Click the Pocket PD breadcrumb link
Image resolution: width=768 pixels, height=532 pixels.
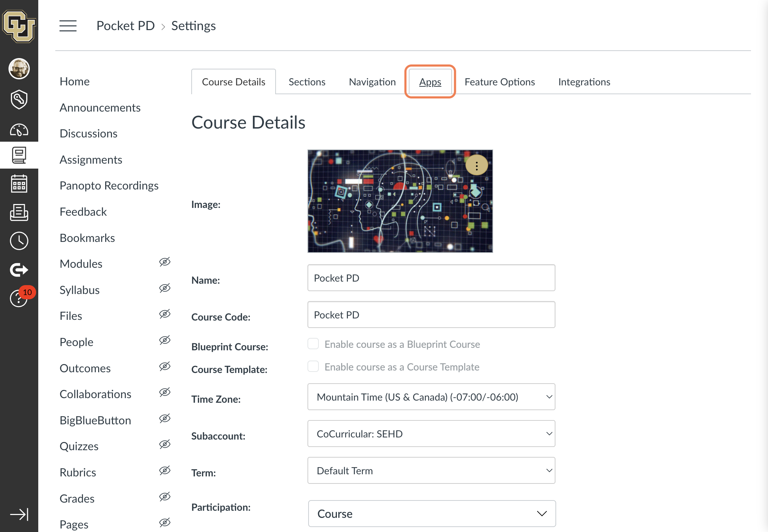click(x=125, y=26)
